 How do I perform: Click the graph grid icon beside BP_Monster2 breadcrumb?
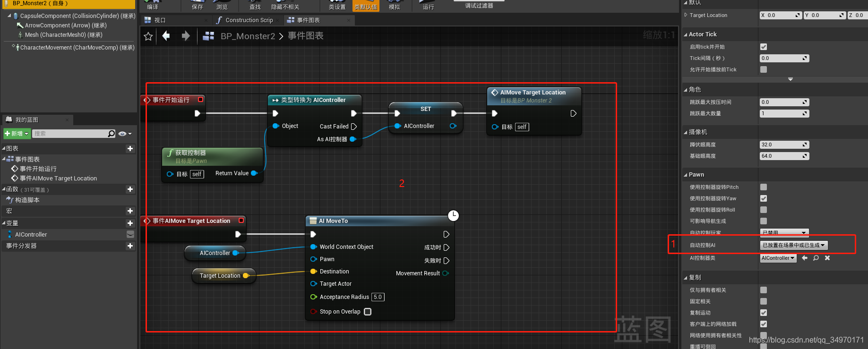tap(208, 36)
